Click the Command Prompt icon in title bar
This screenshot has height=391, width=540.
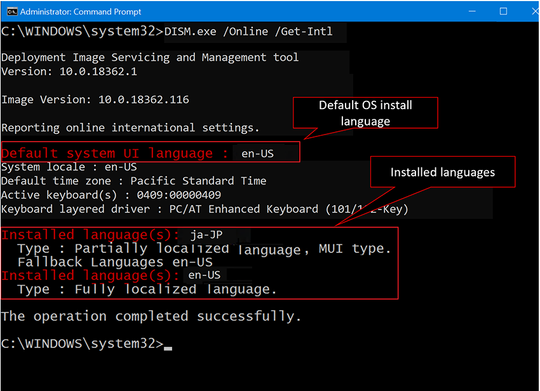click(12, 12)
